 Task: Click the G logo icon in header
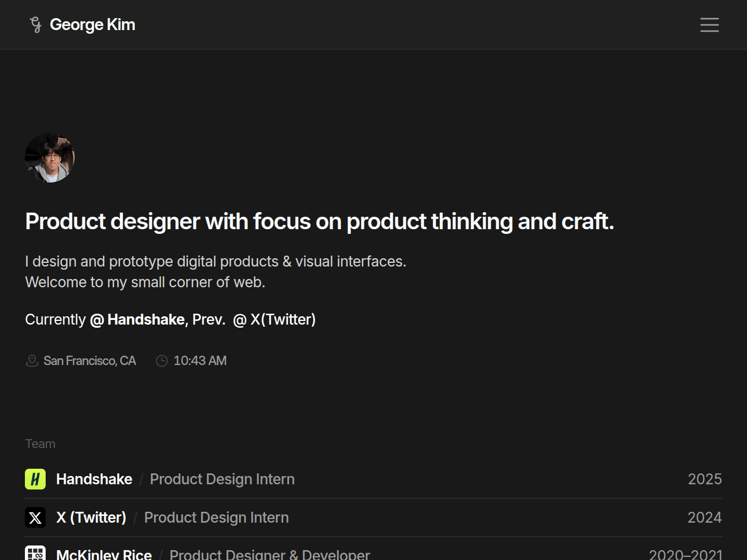[x=35, y=24]
